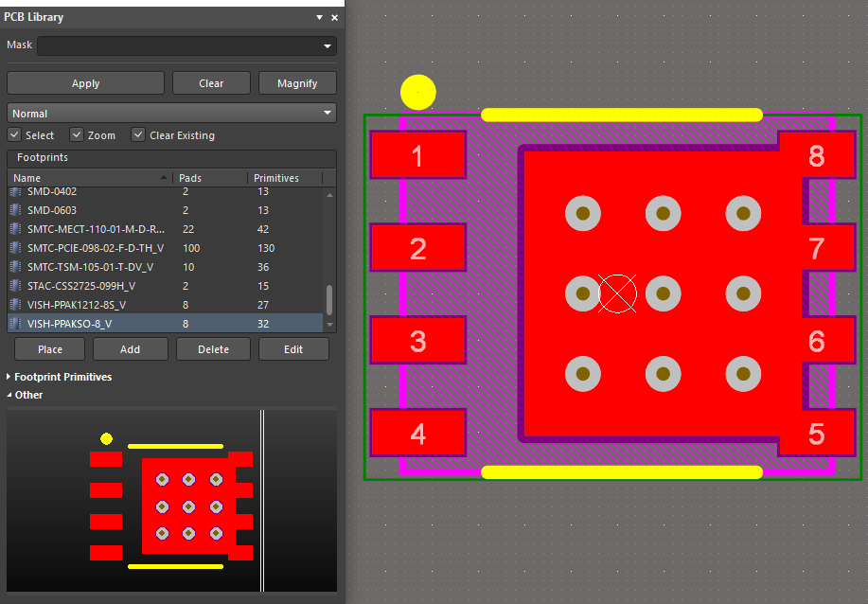
Task: Click the Pads column header
Action: tap(210, 178)
